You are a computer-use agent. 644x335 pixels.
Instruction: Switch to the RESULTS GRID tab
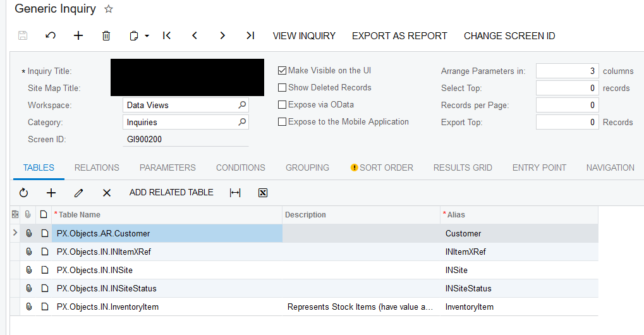click(463, 167)
